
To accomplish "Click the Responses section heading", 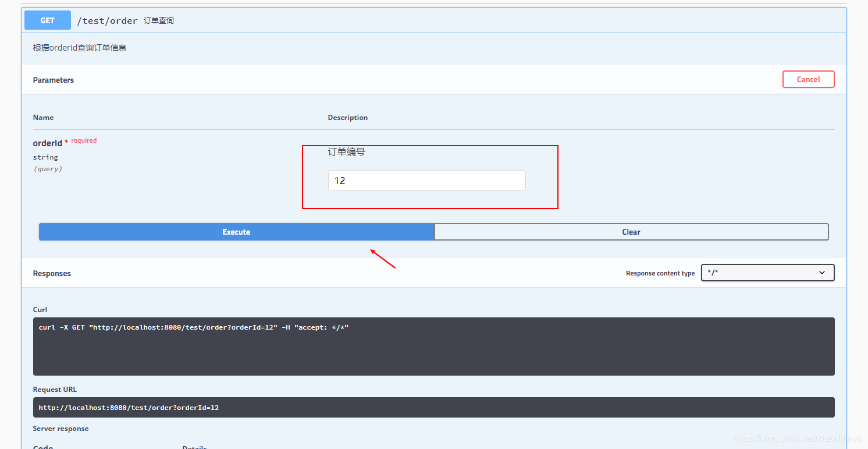I will (x=52, y=273).
